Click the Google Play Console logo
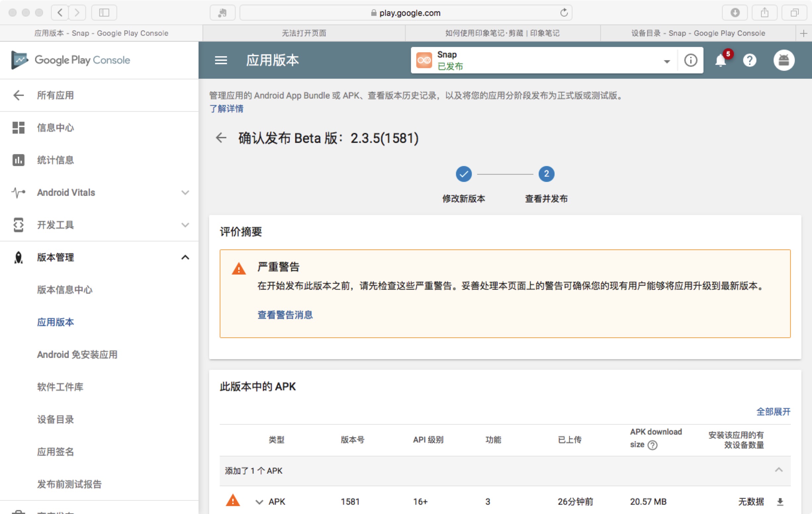This screenshot has height=514, width=812. pyautogui.click(x=71, y=60)
